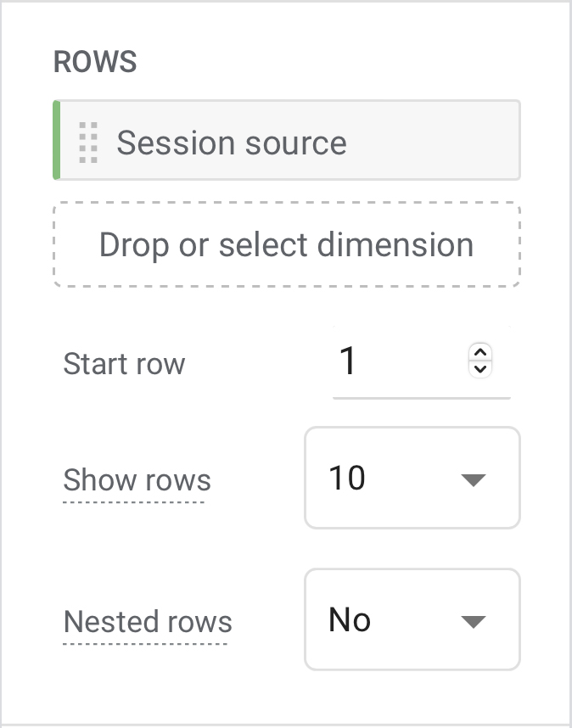Click the ROWS section heading
The height and width of the screenshot is (728, 572).
coord(95,63)
